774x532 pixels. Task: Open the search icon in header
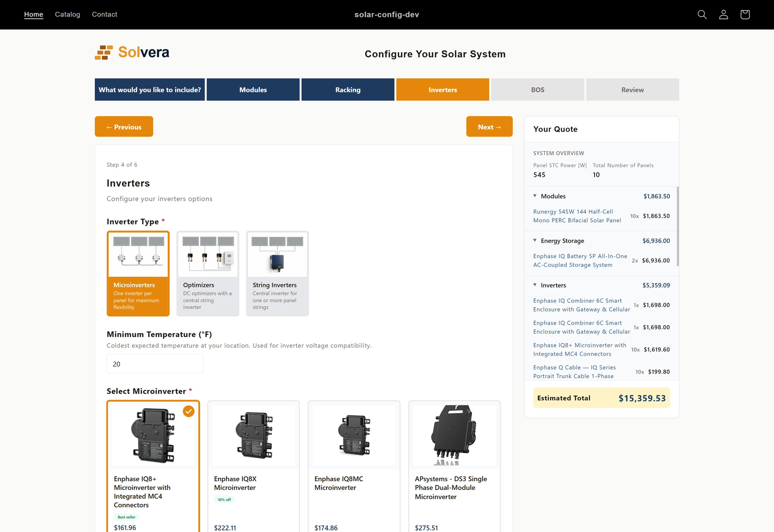(x=702, y=15)
